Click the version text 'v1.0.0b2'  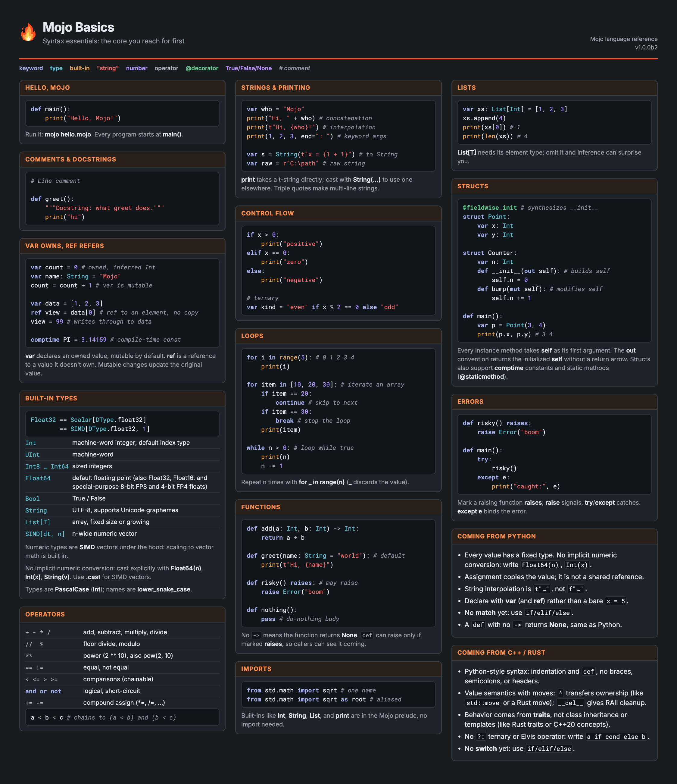pos(646,47)
